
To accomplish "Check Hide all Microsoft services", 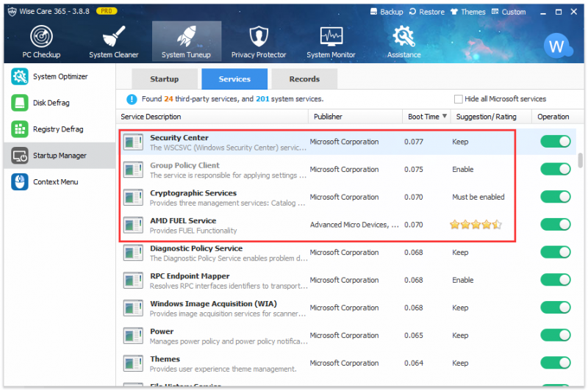I will tap(458, 99).
